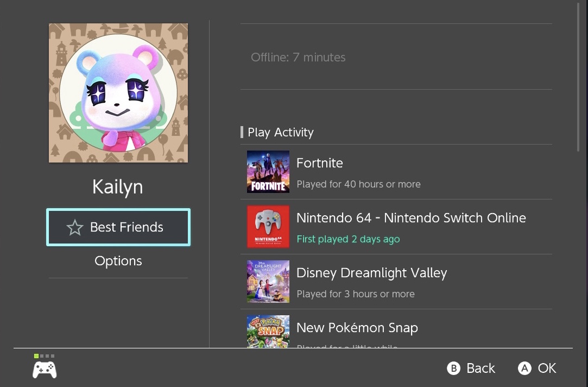
Task: Open the Options menu entry
Action: 118,261
